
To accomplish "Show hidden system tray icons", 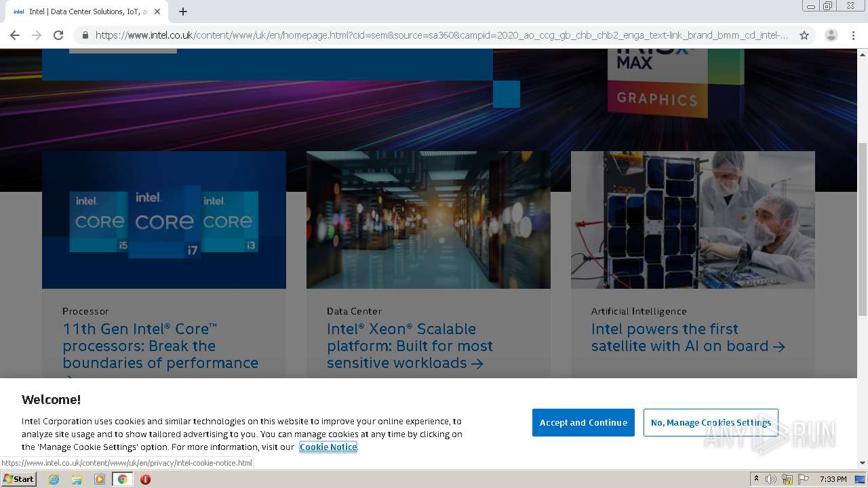I will tap(756, 479).
